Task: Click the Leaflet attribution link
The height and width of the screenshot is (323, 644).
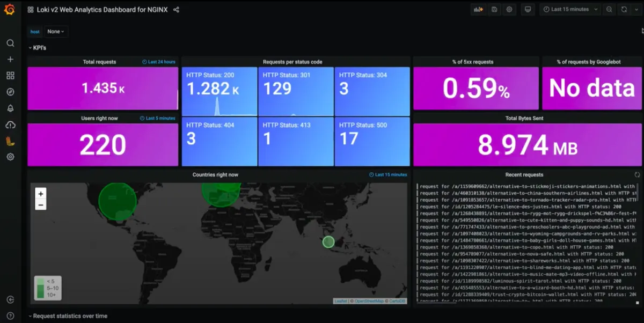Action: pyautogui.click(x=341, y=301)
